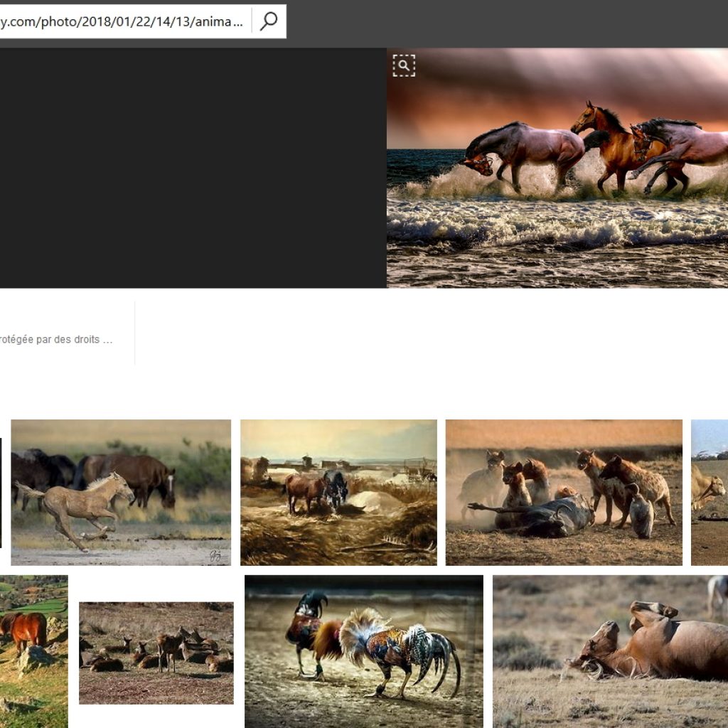Image resolution: width=728 pixels, height=728 pixels.
Task: Open thumbnail of deer herd resting
Action: point(156,653)
